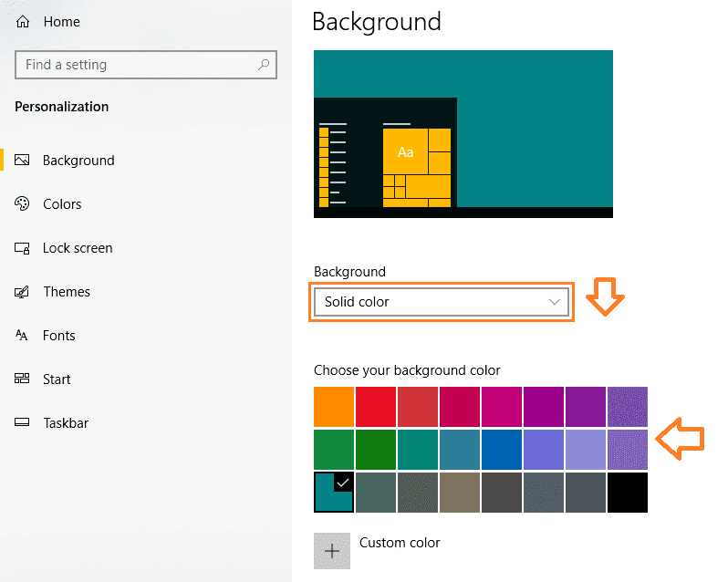Choose the dark magenta purple swatch

pyautogui.click(x=544, y=407)
